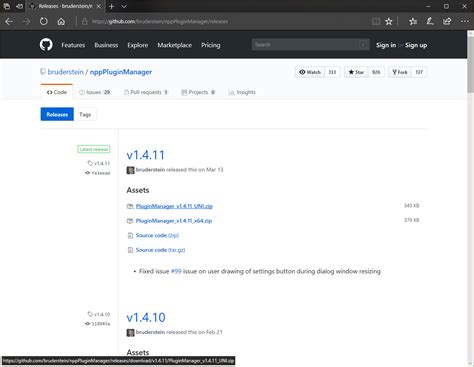
Task: Click file icon beside Source code (zip)
Action: (x=130, y=236)
